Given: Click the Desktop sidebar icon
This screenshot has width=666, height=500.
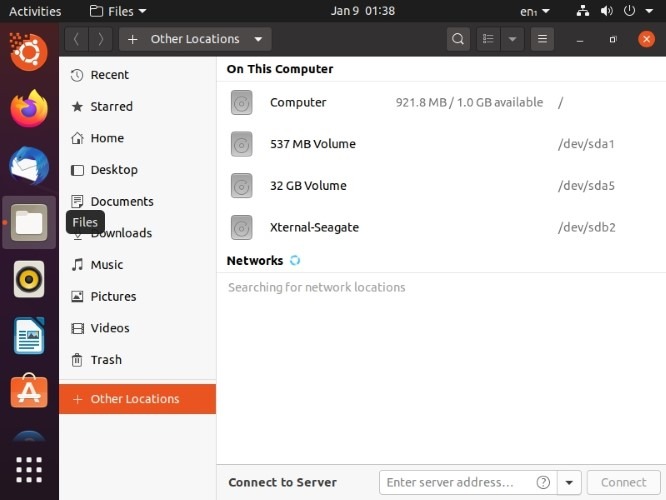Looking at the screenshot, I should 77,170.
